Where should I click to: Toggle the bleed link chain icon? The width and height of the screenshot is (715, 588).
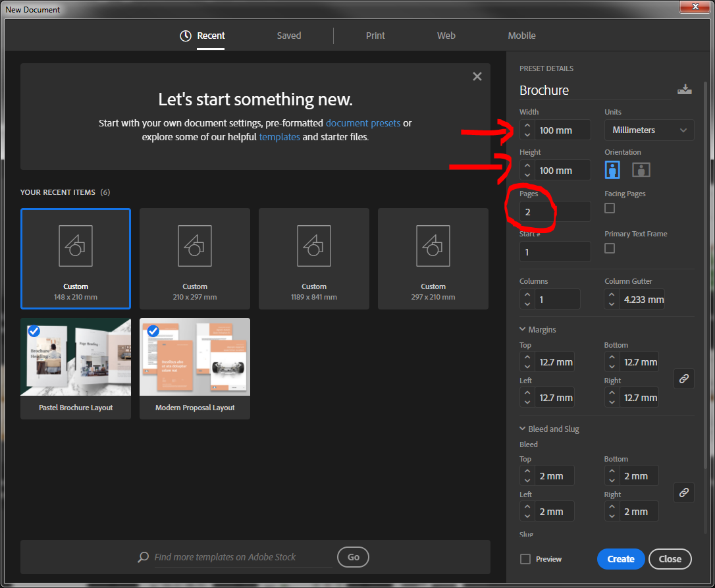coord(684,493)
